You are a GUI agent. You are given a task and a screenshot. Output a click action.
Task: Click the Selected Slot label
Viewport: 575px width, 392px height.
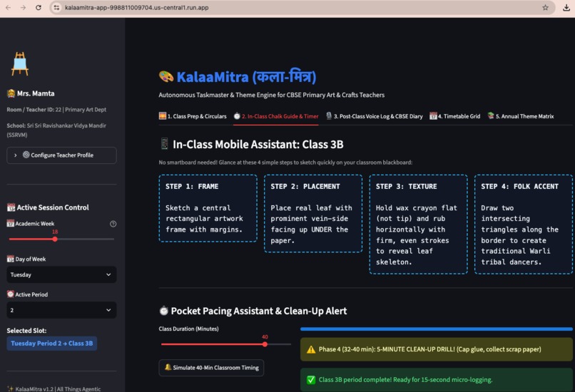click(26, 331)
